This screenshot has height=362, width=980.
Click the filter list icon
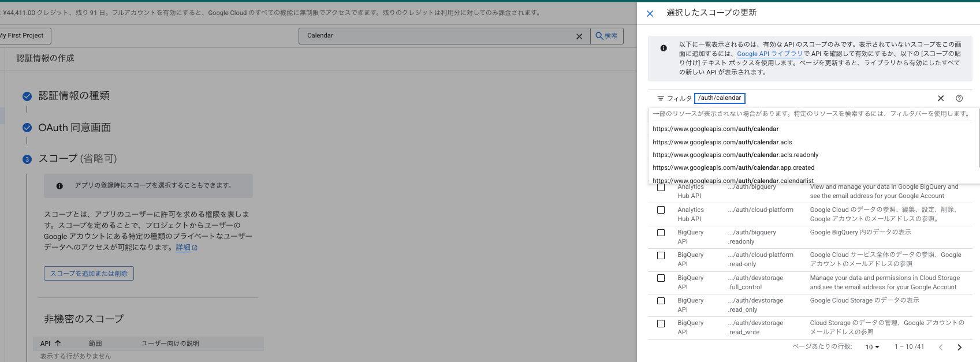coord(661,98)
